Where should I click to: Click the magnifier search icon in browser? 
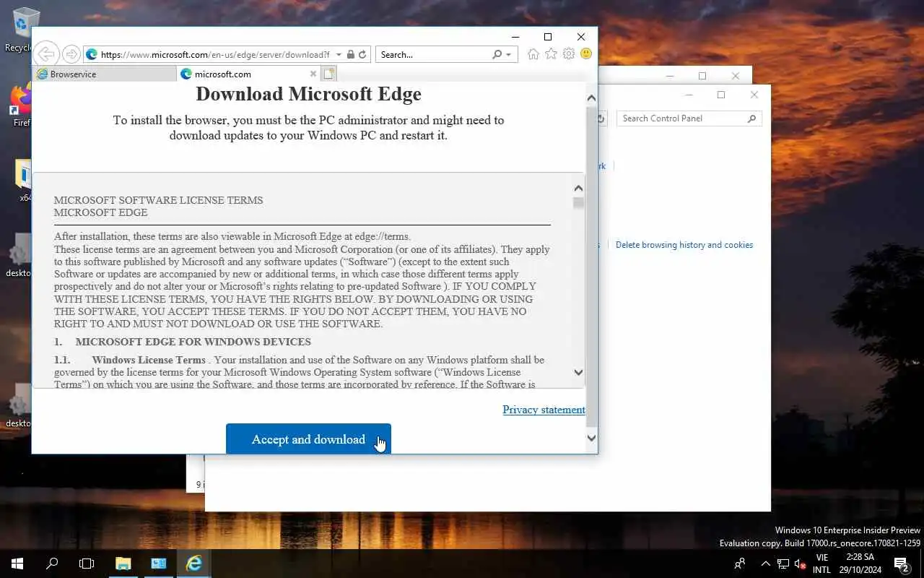tap(497, 54)
